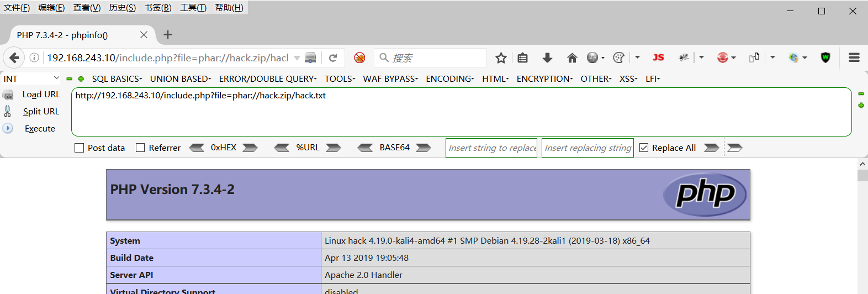Enable the Post data checkbox
868x294 pixels.
[x=79, y=148]
